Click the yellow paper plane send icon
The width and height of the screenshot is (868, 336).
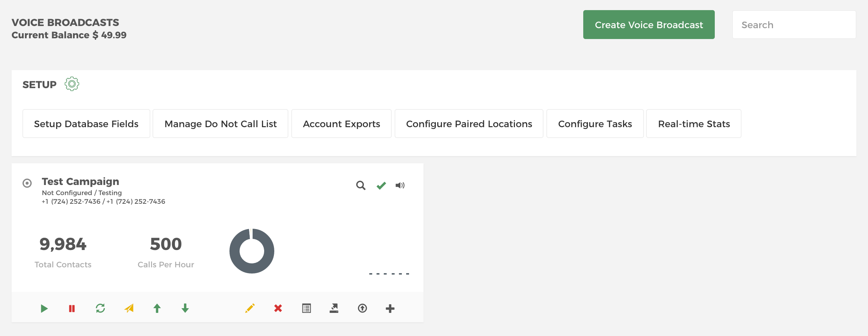[129, 308]
